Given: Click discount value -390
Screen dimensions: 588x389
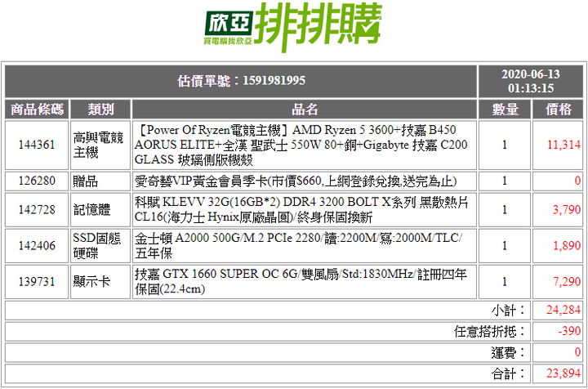Looking at the screenshot, I should [569, 331].
